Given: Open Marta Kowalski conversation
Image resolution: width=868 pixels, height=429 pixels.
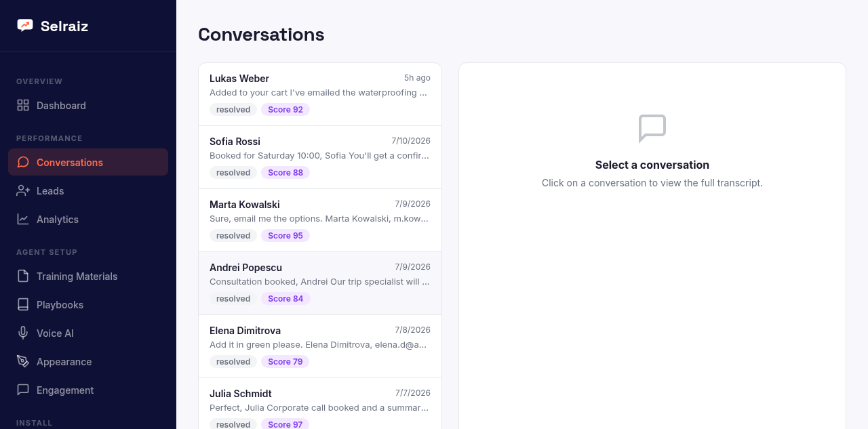Looking at the screenshot, I should [x=320, y=220].
